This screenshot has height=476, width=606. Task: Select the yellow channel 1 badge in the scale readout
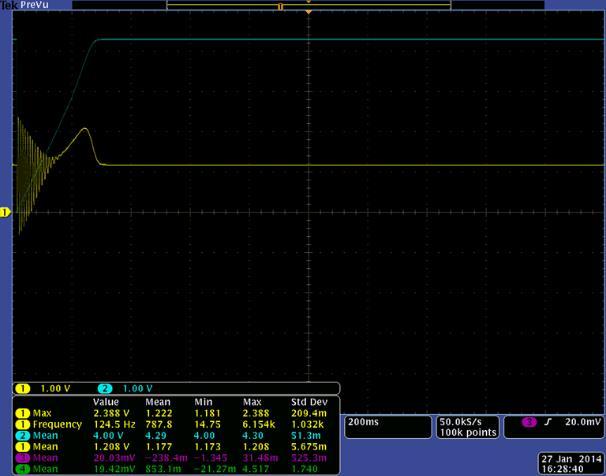click(23, 389)
